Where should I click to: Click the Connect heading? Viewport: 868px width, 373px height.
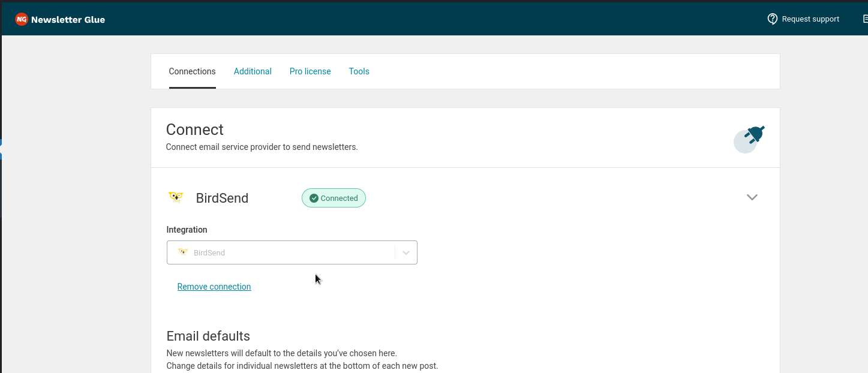tap(195, 130)
